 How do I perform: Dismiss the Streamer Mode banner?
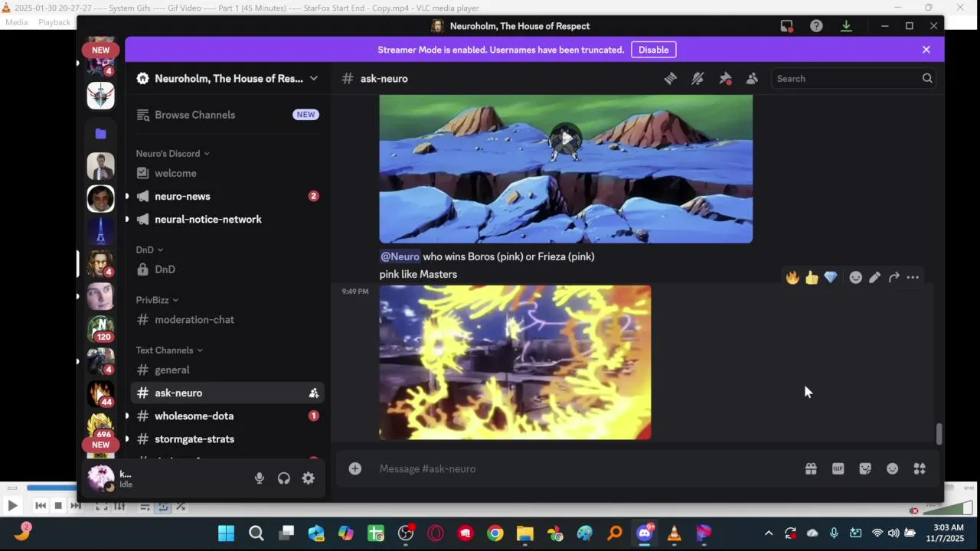click(926, 50)
